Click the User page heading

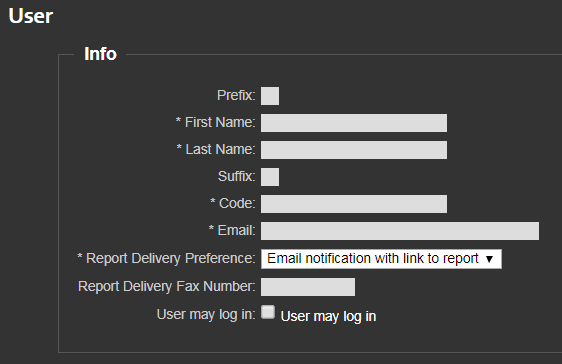click(31, 16)
